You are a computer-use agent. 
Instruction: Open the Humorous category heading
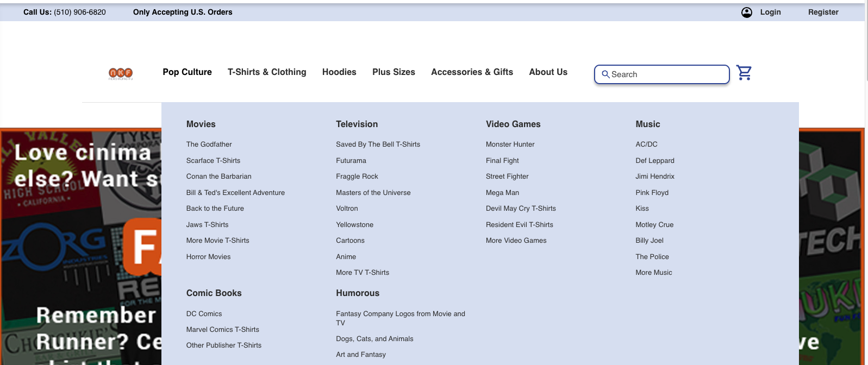[x=358, y=293]
